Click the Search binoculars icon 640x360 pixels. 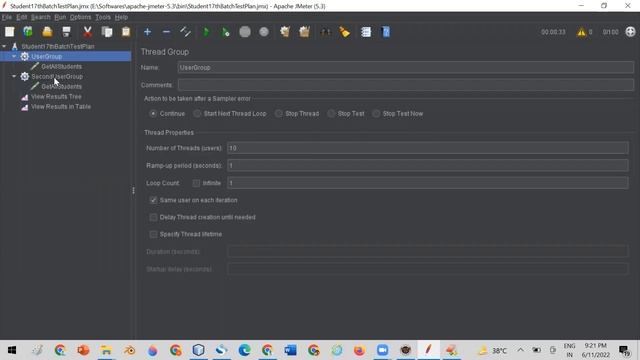click(x=325, y=32)
